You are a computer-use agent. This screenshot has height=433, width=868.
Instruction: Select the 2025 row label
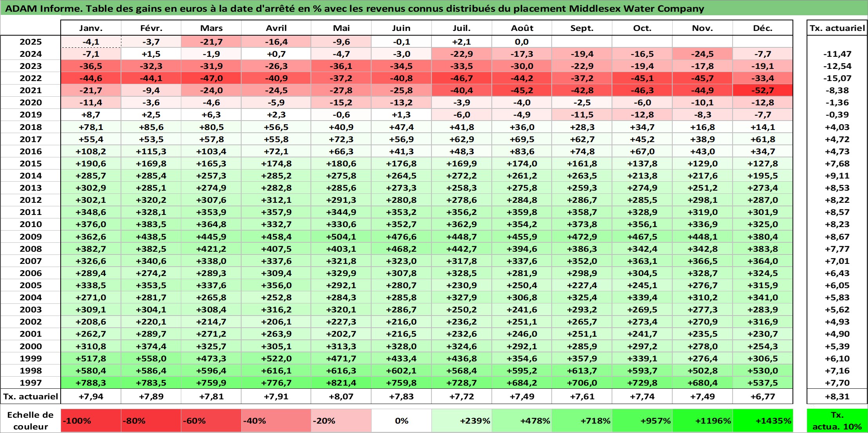(31, 42)
